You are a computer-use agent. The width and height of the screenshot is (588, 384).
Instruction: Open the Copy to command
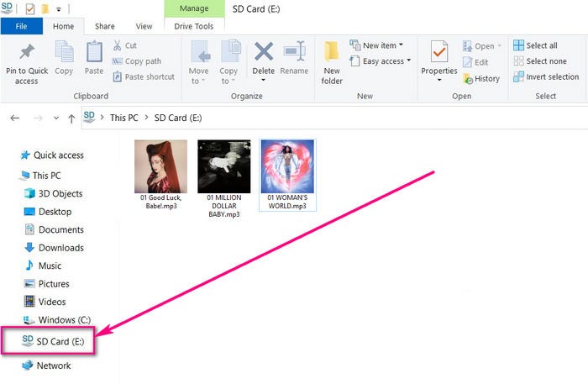point(228,62)
